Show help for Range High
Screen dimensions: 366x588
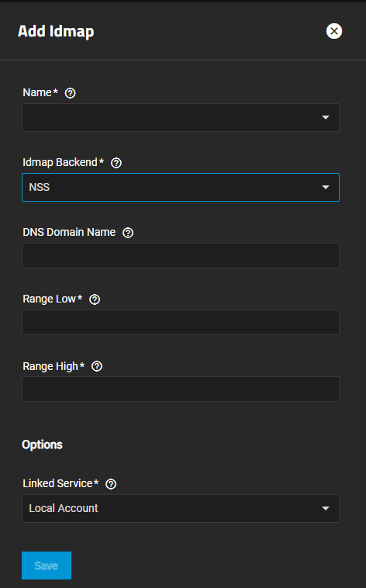click(97, 366)
